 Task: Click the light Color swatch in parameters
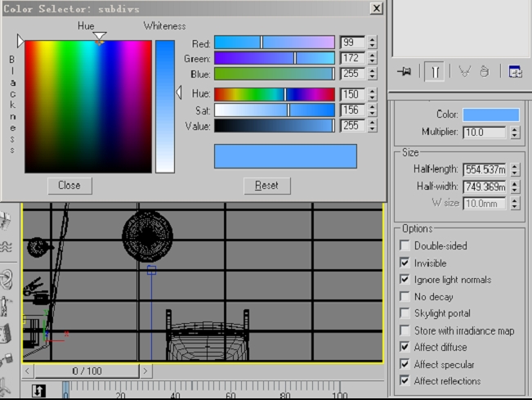click(490, 115)
